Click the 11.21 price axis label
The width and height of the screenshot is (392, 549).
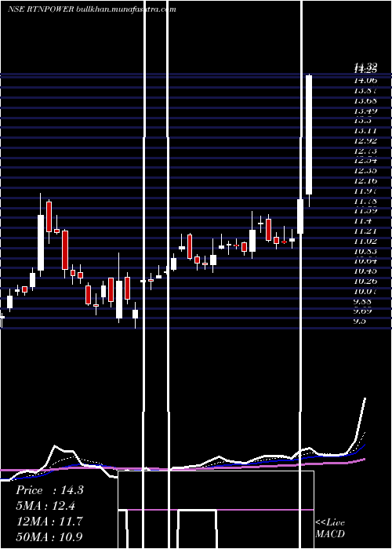coord(365,231)
